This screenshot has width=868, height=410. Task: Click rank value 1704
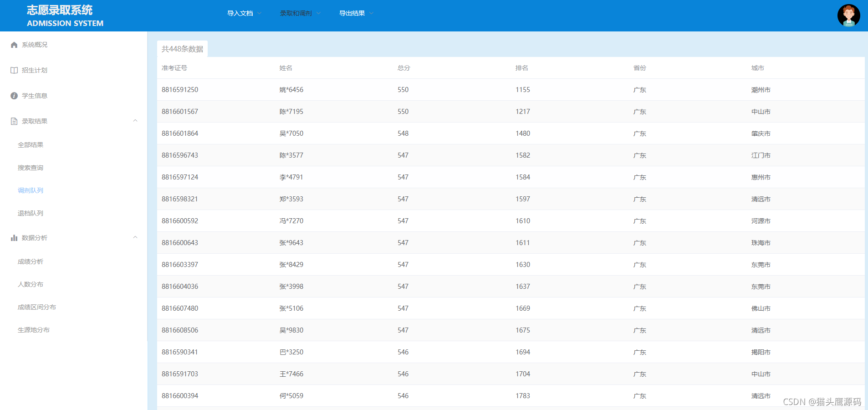[523, 374]
